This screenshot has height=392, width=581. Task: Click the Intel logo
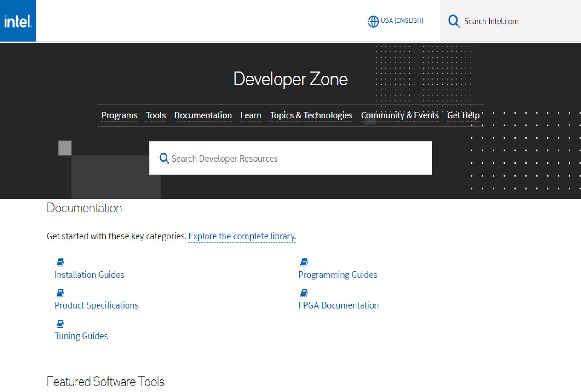pos(18,21)
